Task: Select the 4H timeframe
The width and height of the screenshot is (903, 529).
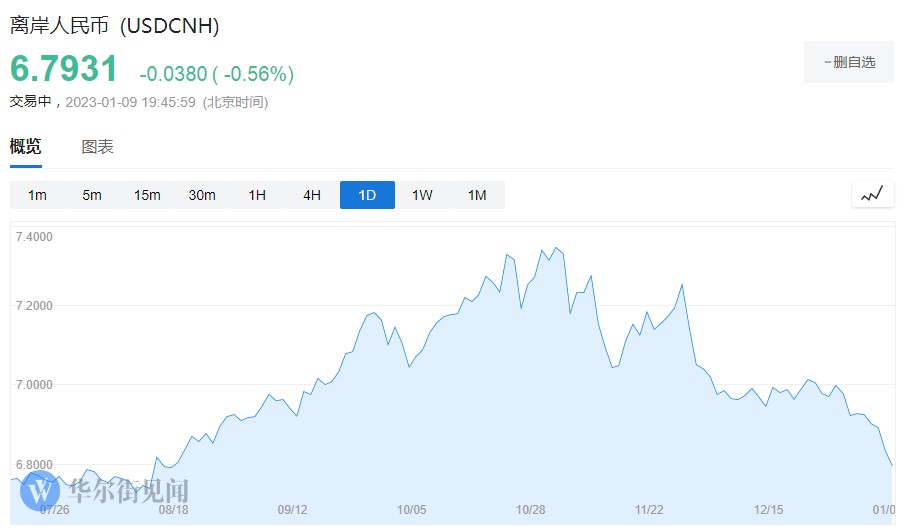Action: coord(312,195)
